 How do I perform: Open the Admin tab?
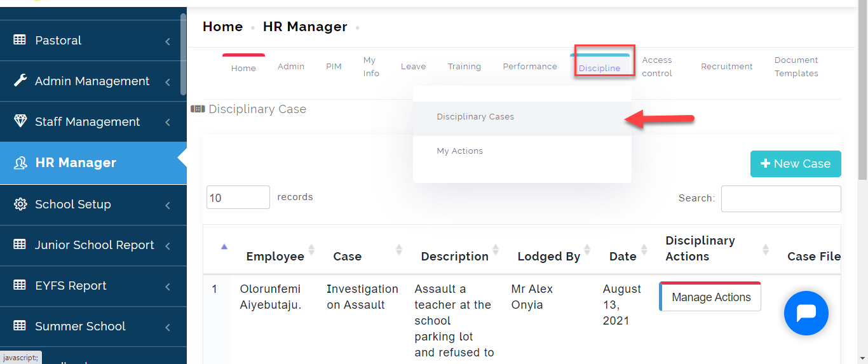291,66
